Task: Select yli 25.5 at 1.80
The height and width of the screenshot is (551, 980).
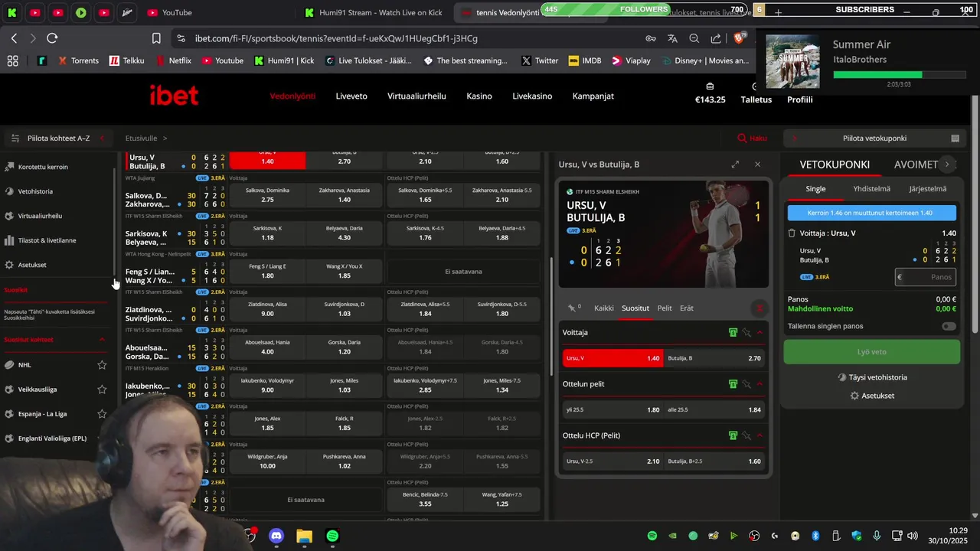Action: (612, 409)
